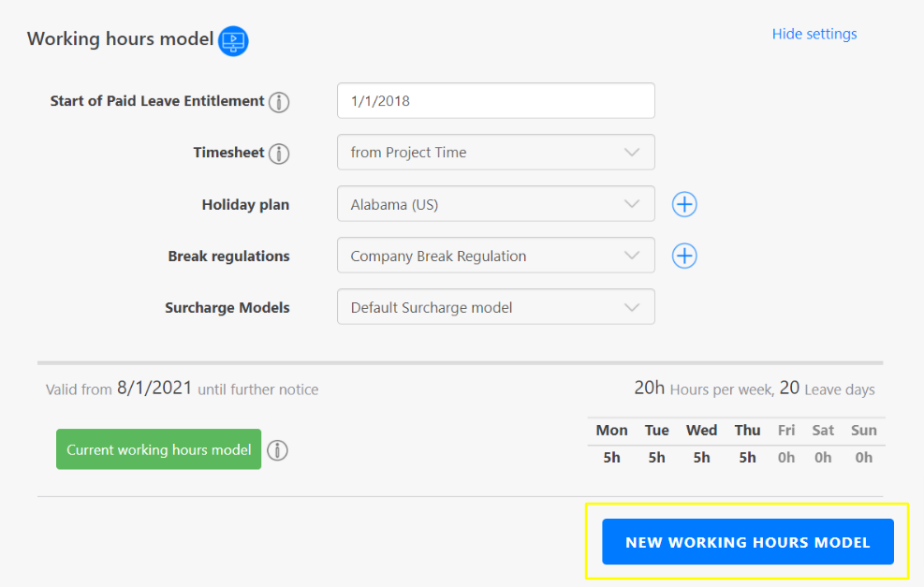Click the Valid from 8/1/2021 date

tap(154, 389)
